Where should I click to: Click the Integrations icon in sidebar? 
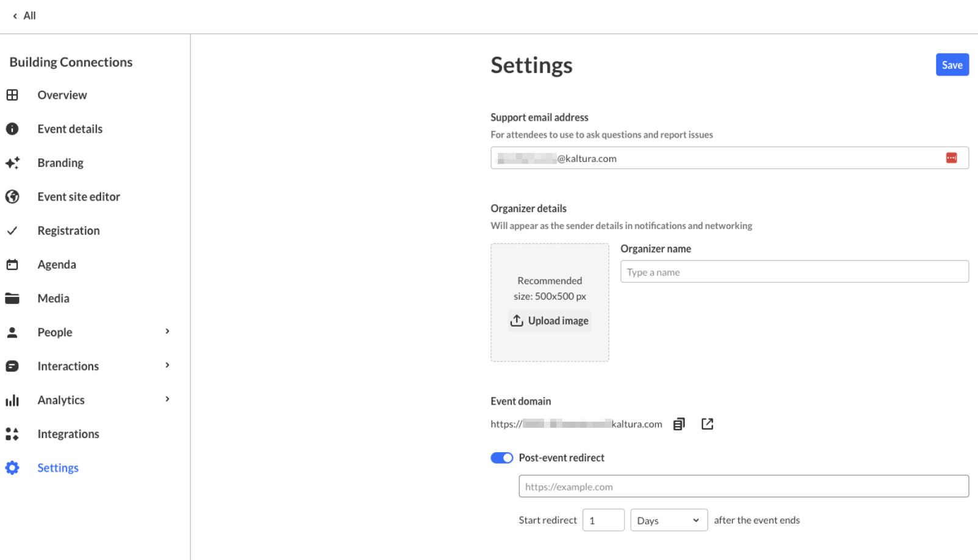point(12,434)
